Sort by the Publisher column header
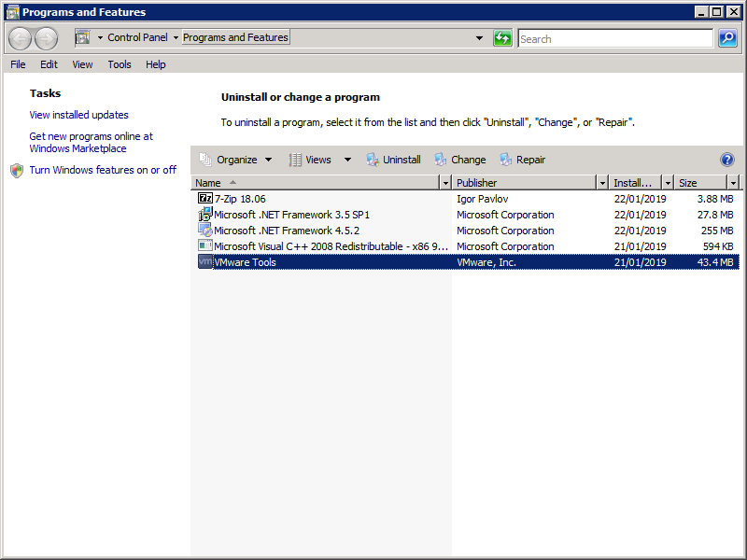This screenshot has width=747, height=560. (524, 182)
